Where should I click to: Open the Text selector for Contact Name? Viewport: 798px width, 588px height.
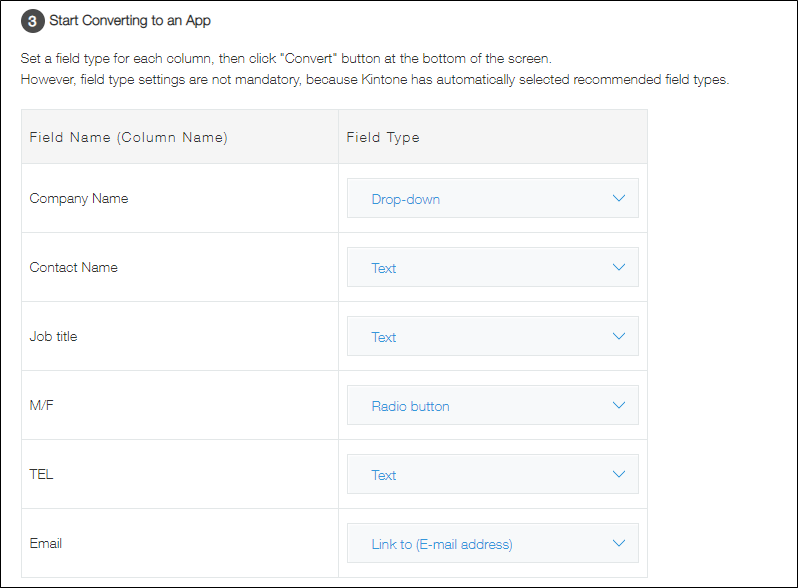[492, 268]
